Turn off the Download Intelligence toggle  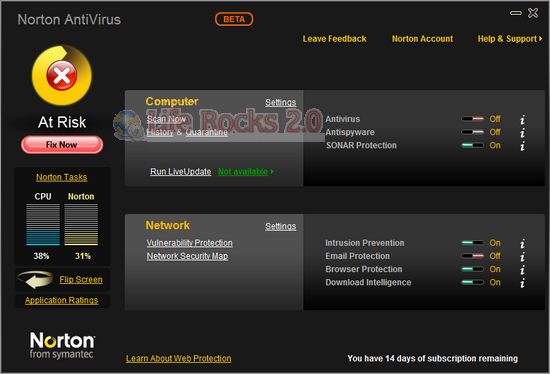(x=472, y=282)
